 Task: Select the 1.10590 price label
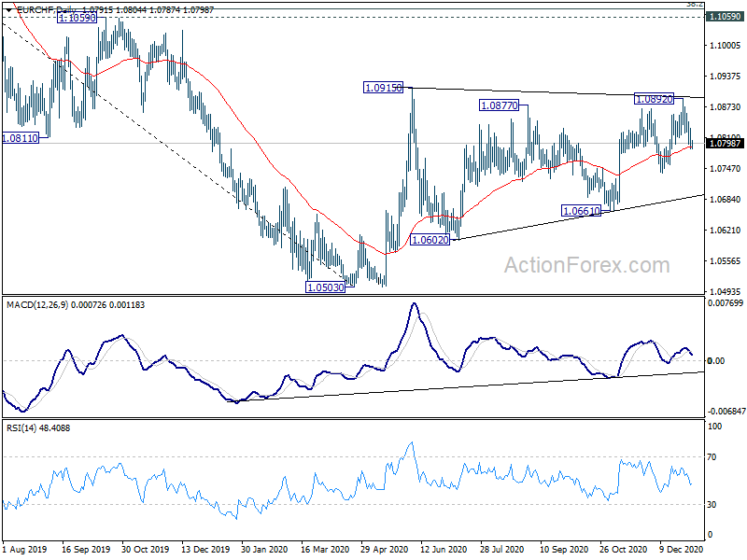78,18
